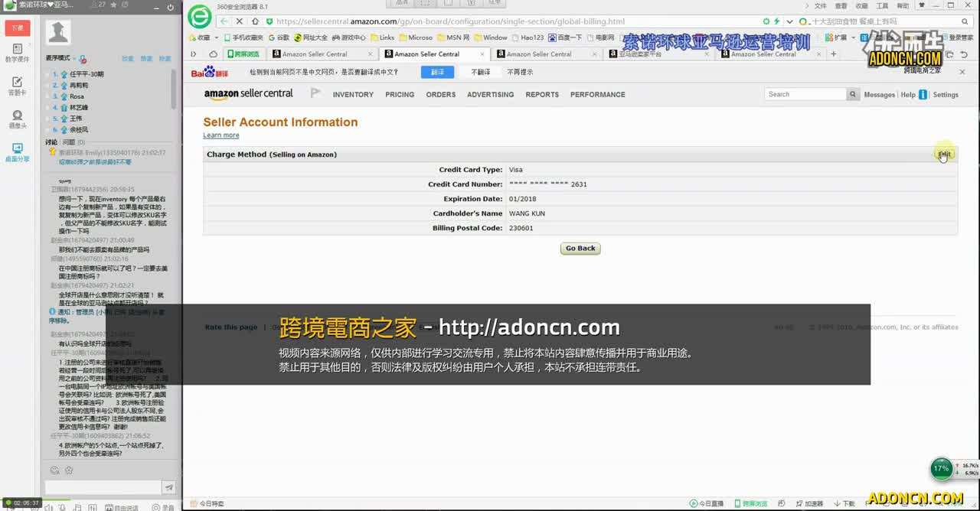Image resolution: width=980 pixels, height=511 pixels.
Task: Open the PRICING menu
Action: point(400,95)
